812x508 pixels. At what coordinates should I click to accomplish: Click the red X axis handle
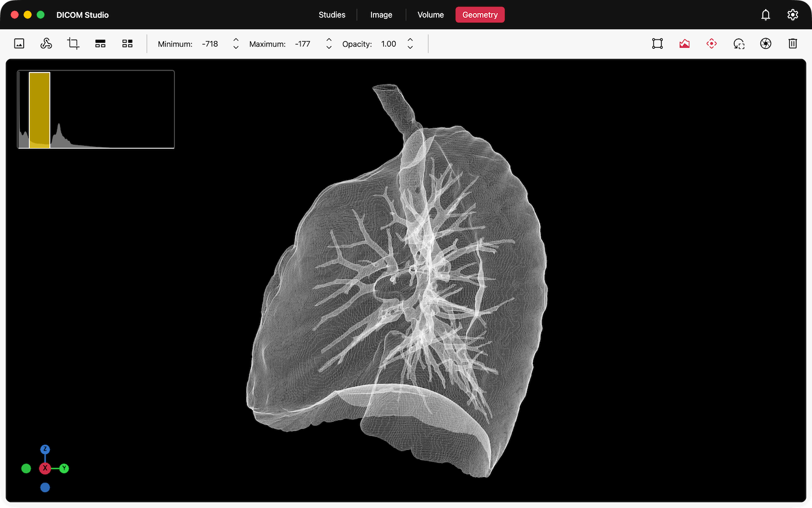(45, 468)
